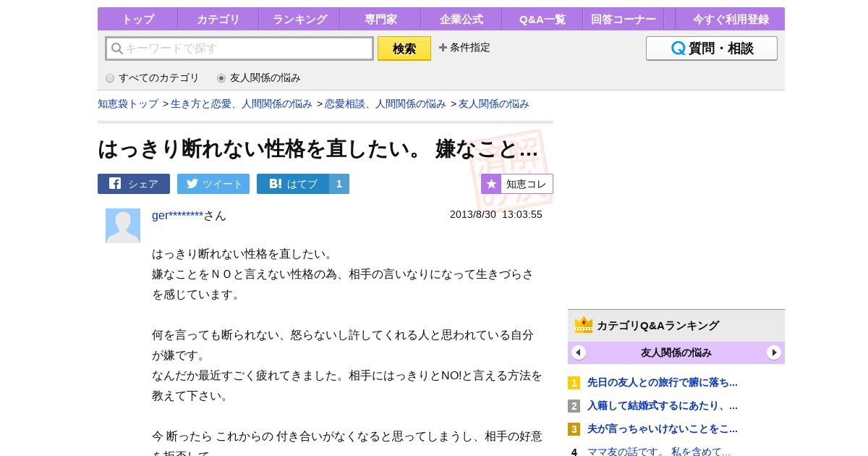This screenshot has width=868, height=456.
Task: Click the yellow 検索 button
Action: click(404, 48)
